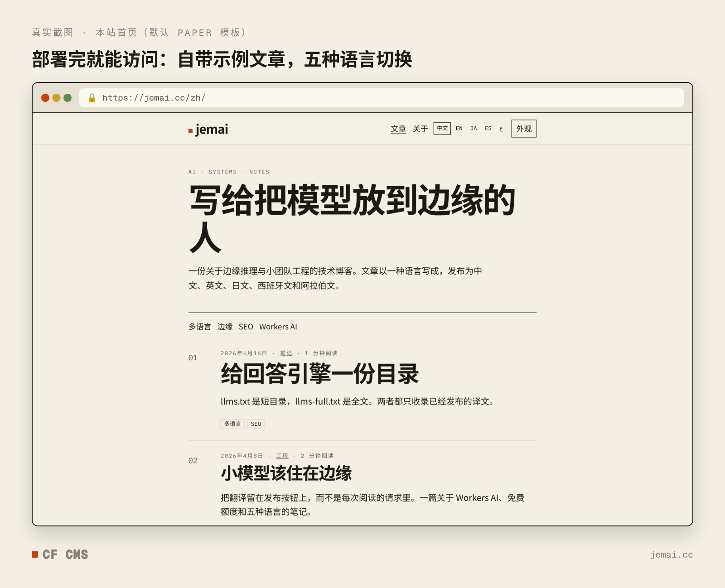Open article 给回答引擎一份目录

(x=319, y=374)
